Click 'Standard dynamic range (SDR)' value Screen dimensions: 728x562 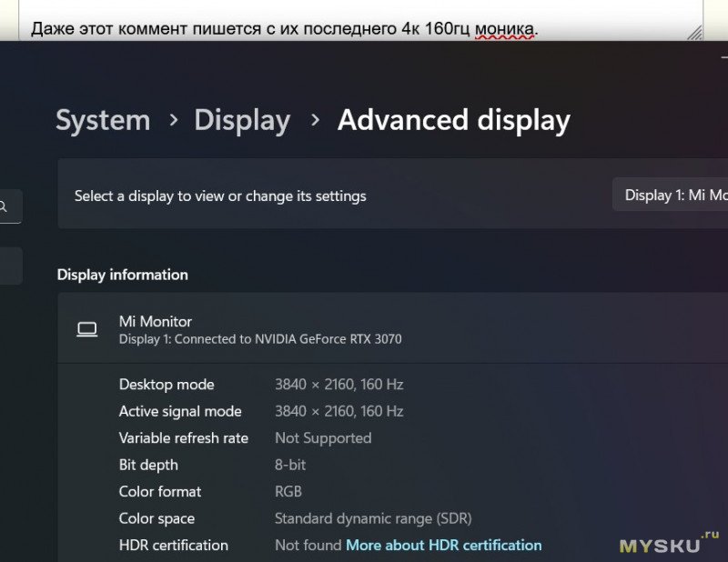tap(373, 518)
